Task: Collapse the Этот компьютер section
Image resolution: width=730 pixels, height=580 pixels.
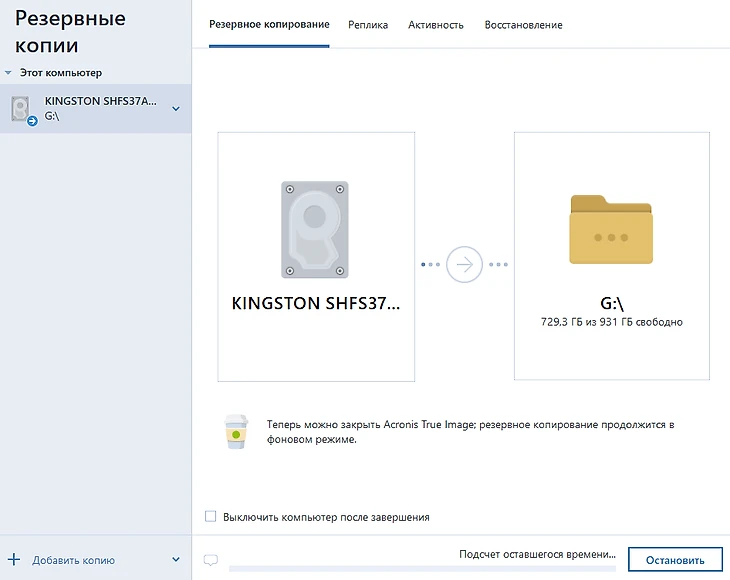Action: tap(9, 73)
